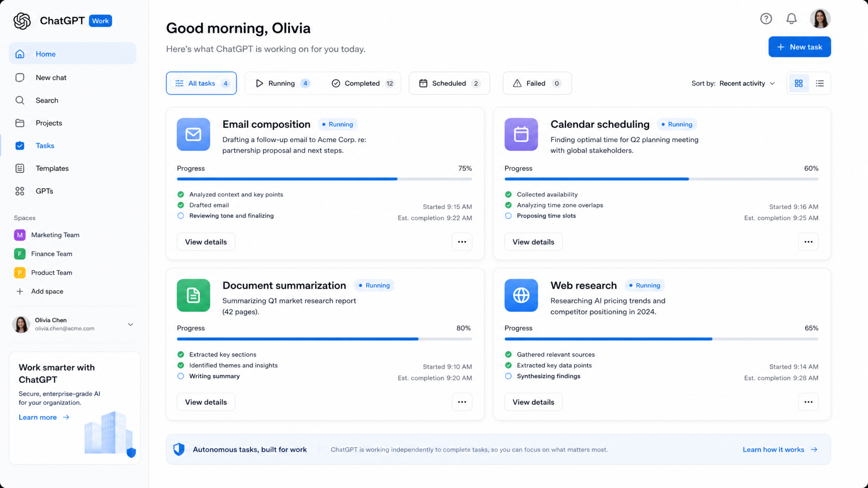Select the All tasks filter tab

point(201,83)
